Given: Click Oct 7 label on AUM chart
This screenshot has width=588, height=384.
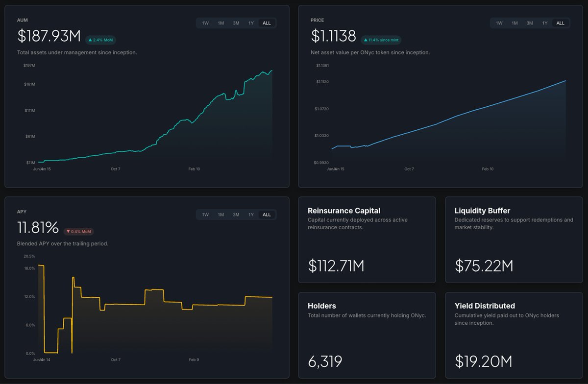Looking at the screenshot, I should click(x=115, y=169).
